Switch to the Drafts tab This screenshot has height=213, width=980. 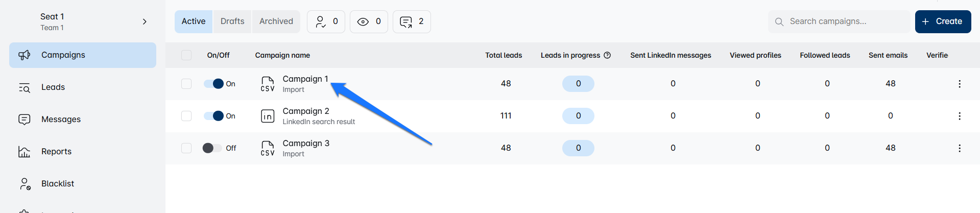(x=232, y=21)
